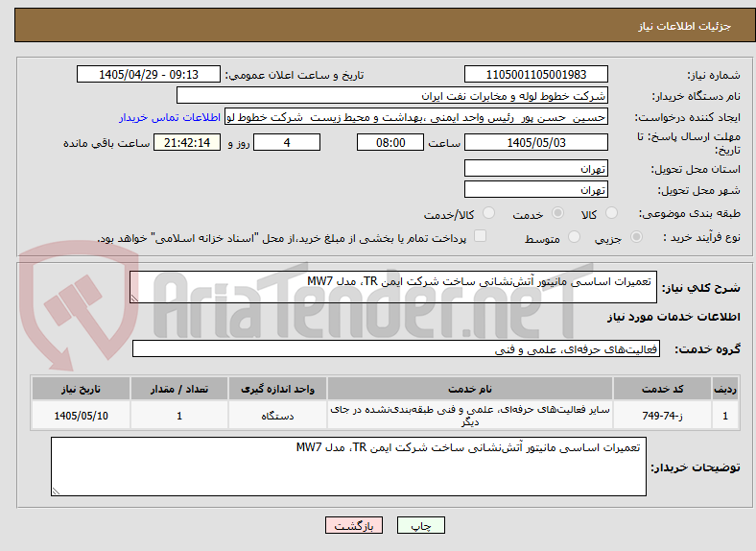Select the جزیی purchase type radio
The image size is (756, 551).
[x=636, y=236]
